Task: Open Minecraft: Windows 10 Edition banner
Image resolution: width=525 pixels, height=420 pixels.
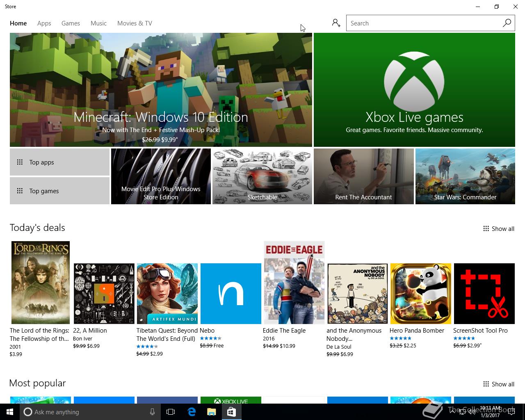Action: [x=161, y=90]
